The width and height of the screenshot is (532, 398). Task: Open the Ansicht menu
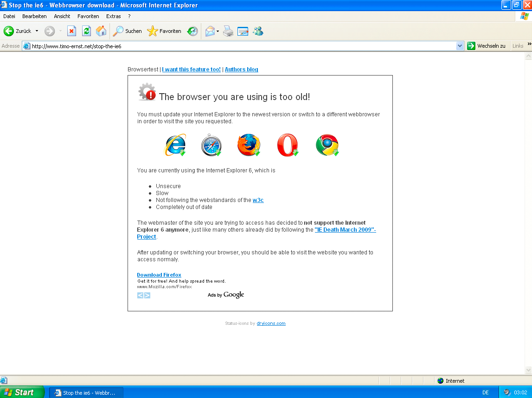coord(62,16)
